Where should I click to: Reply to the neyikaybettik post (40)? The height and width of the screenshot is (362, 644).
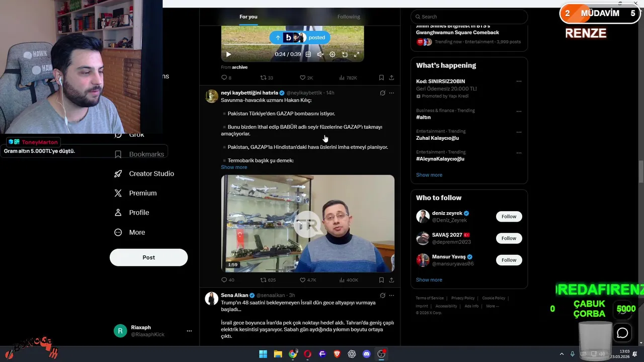[x=228, y=280]
